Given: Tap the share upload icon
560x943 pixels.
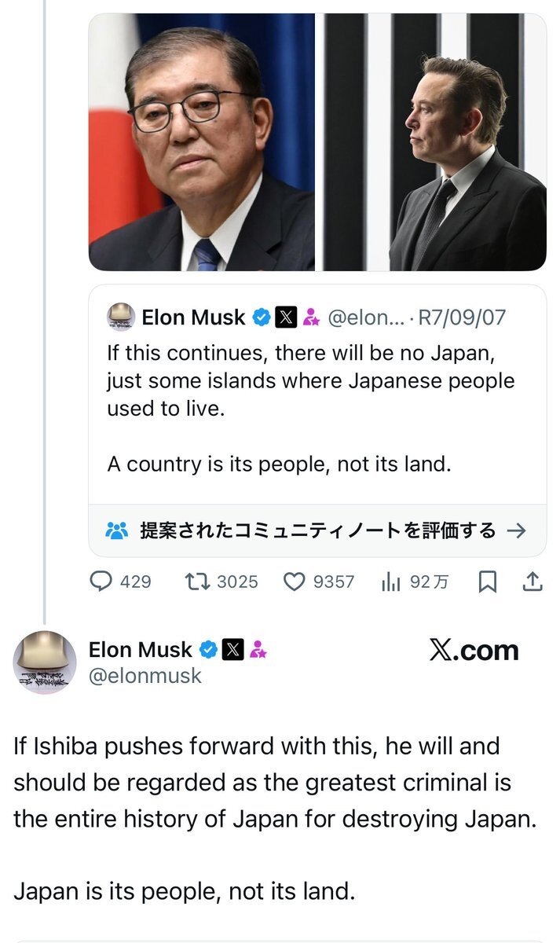Looking at the screenshot, I should pos(532,582).
